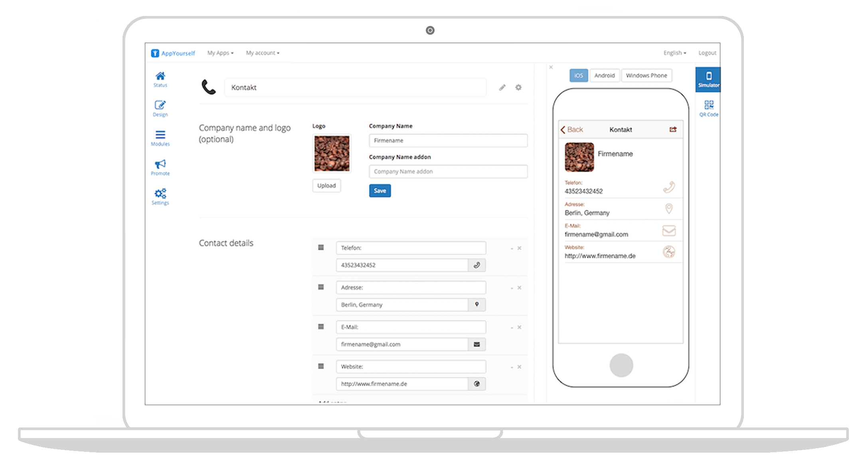
Task: Grab the reorder handle of Telefon entry
Action: [x=321, y=247]
